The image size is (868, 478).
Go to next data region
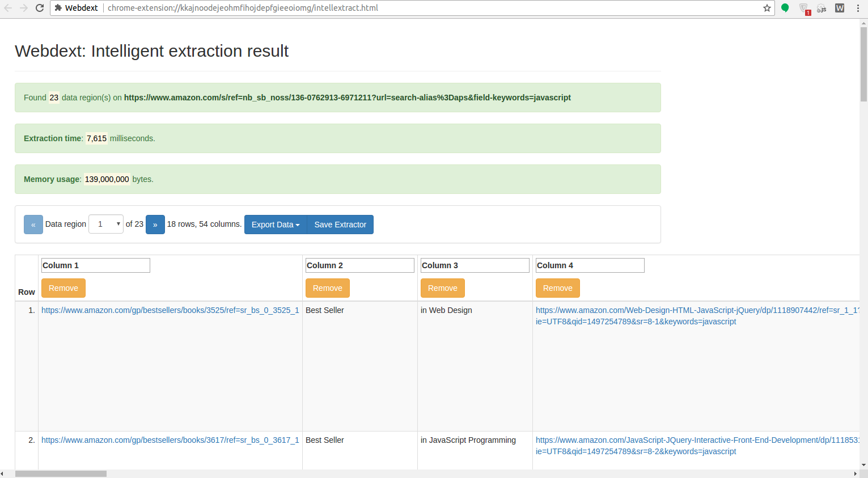coord(155,225)
